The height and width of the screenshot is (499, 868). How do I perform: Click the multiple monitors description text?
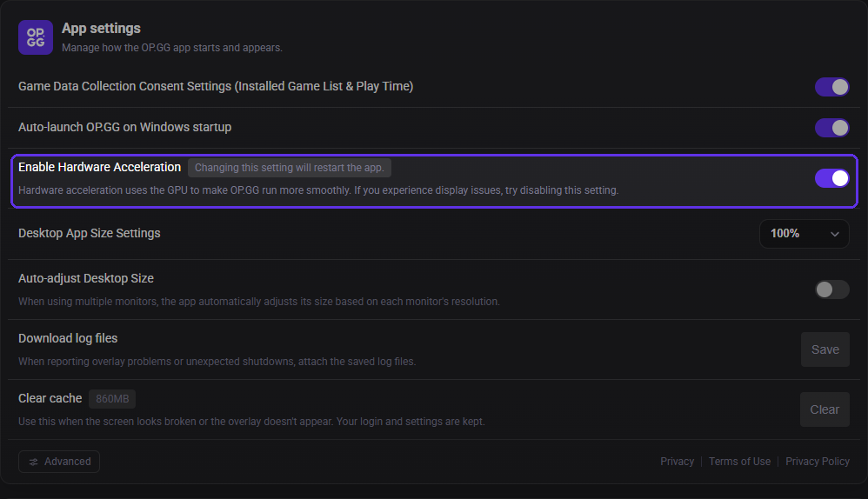tap(259, 302)
